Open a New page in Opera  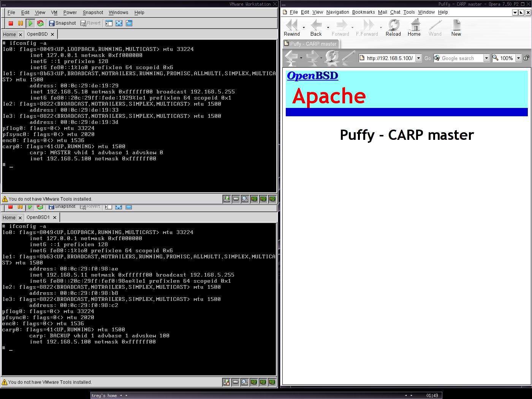pyautogui.click(x=456, y=28)
